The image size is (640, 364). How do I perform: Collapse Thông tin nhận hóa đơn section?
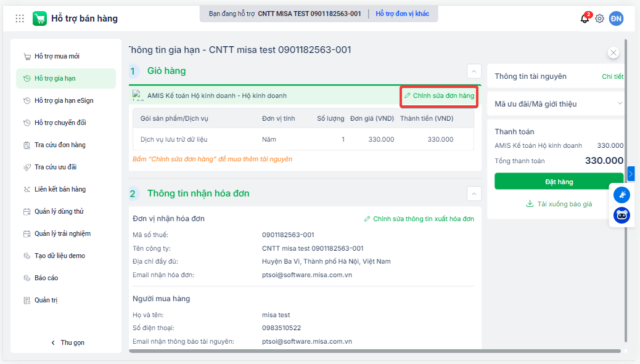click(x=474, y=193)
